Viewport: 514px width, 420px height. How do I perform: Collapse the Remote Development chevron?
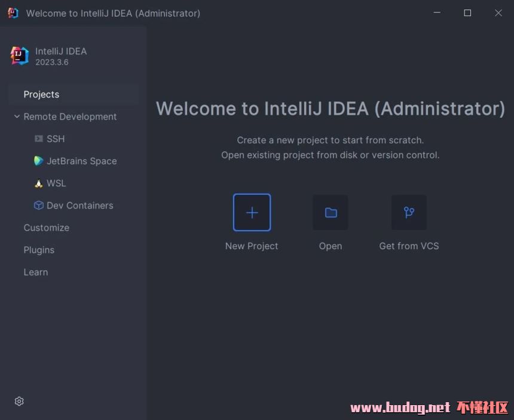[x=17, y=117]
